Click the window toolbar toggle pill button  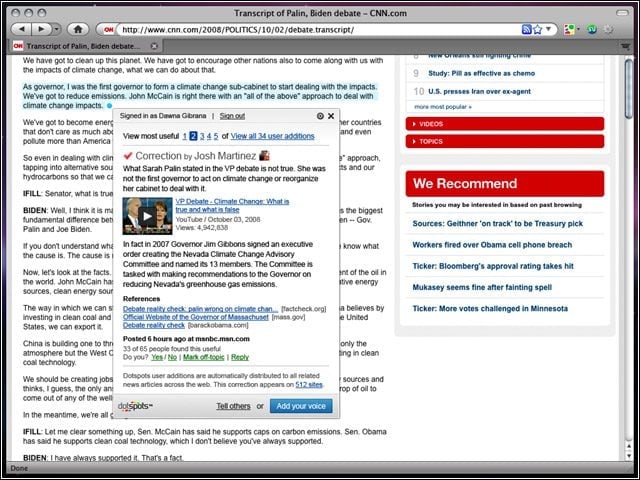pos(622,13)
